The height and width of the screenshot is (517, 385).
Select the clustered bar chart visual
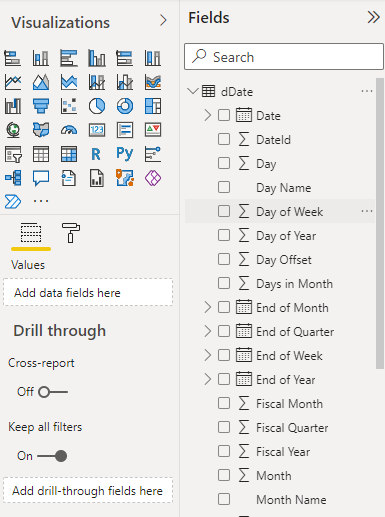click(69, 58)
